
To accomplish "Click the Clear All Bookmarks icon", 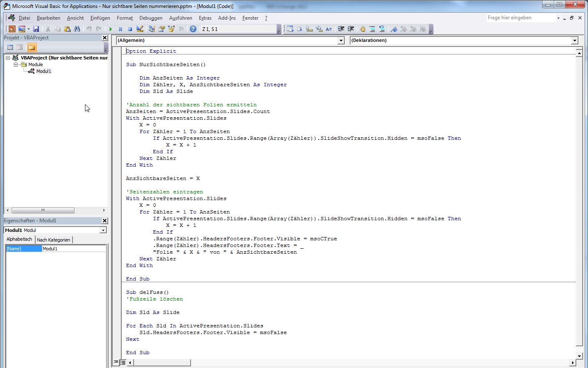I will (423, 29).
